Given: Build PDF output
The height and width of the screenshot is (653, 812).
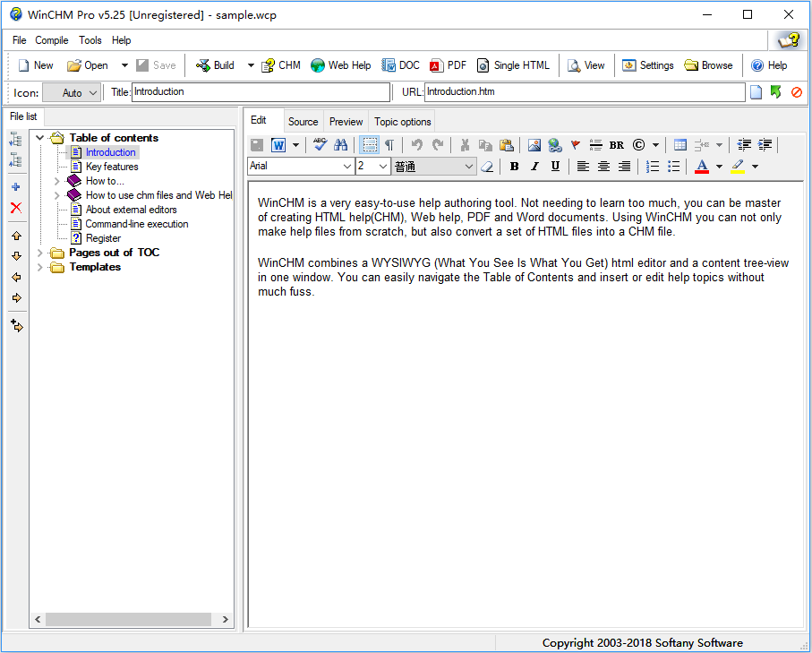Looking at the screenshot, I should (449, 65).
